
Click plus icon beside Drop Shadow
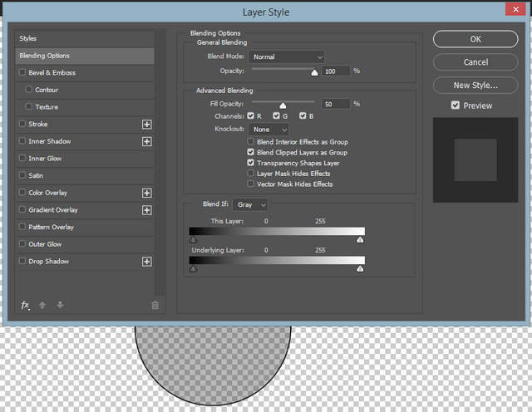tap(146, 262)
